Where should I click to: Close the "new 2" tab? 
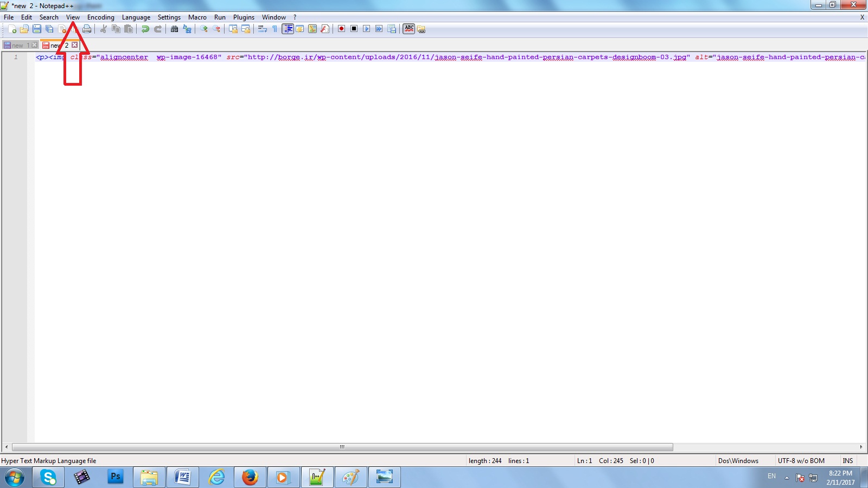pos(75,45)
